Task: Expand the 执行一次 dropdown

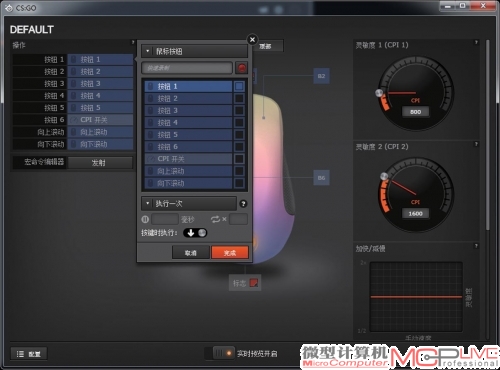Action: click(189, 203)
